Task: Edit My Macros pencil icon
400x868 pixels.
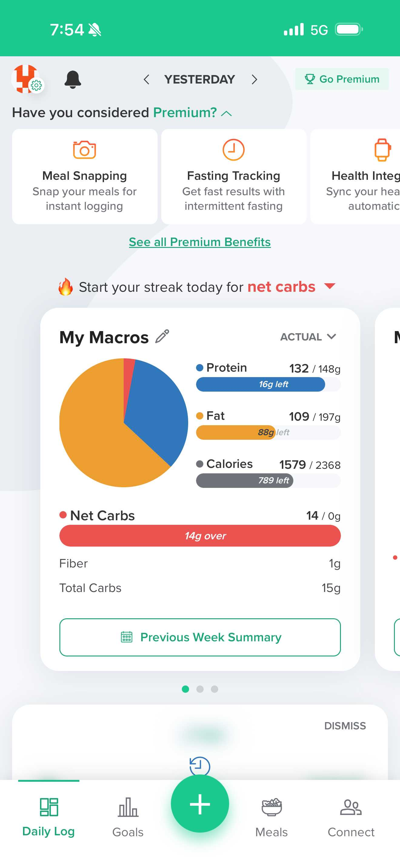Action: click(x=162, y=336)
